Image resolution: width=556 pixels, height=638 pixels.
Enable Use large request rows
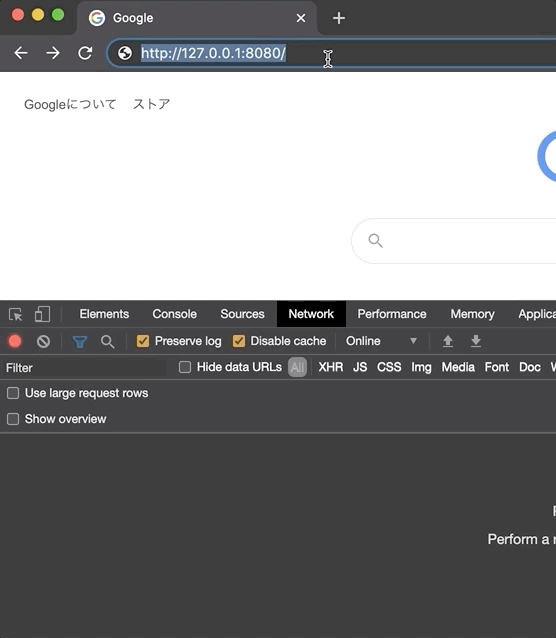tap(13, 393)
